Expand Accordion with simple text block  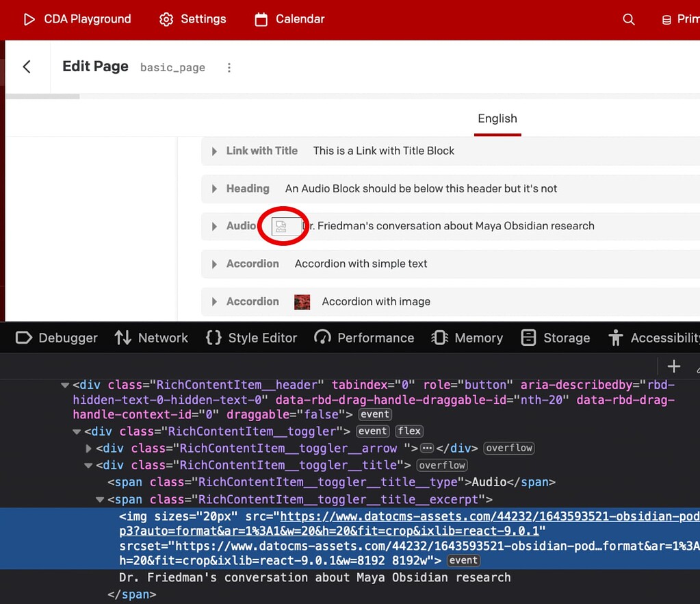click(x=214, y=264)
